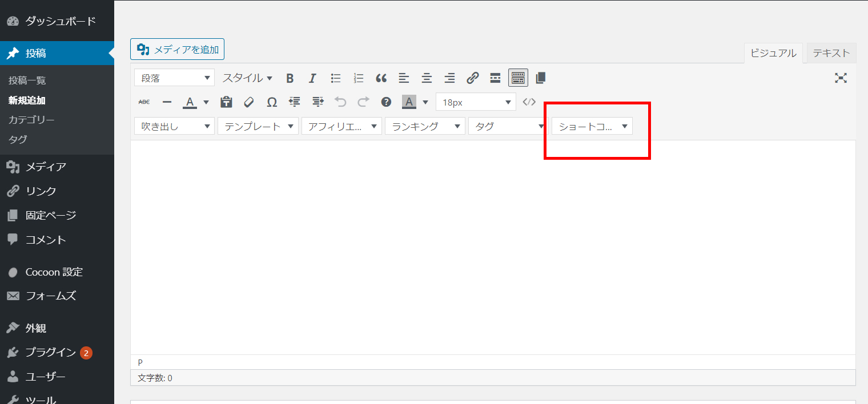Insert a link
The image size is (868, 404).
pyautogui.click(x=472, y=78)
